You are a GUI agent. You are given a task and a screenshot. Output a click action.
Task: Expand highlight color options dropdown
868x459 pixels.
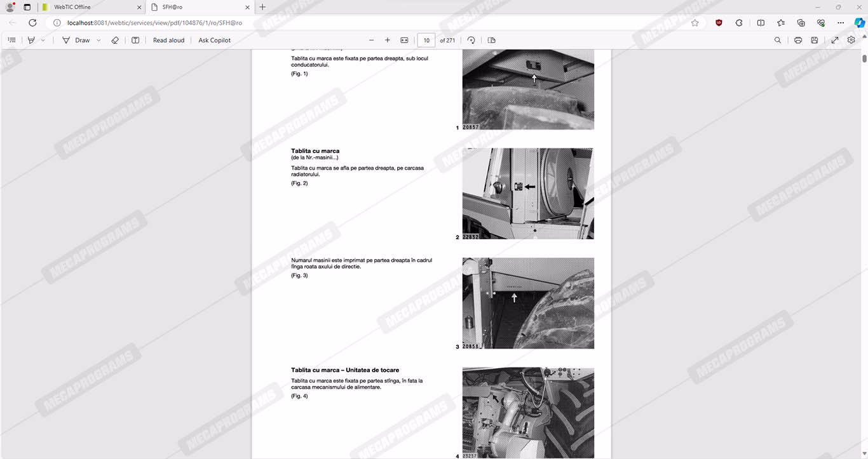coord(43,40)
